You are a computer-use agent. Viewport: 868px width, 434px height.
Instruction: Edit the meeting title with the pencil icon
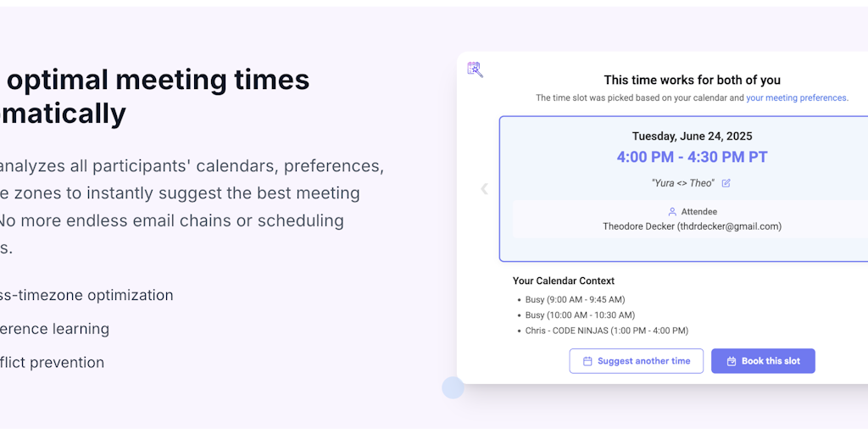pos(726,183)
